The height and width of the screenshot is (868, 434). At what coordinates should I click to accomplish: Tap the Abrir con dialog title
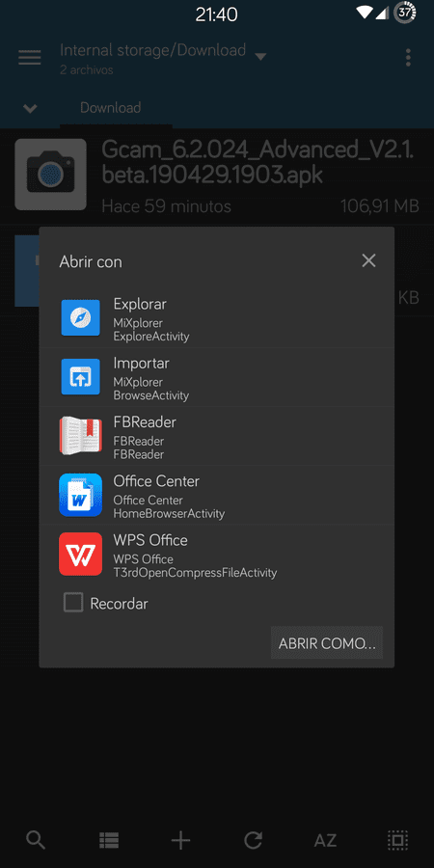pyautogui.click(x=91, y=261)
